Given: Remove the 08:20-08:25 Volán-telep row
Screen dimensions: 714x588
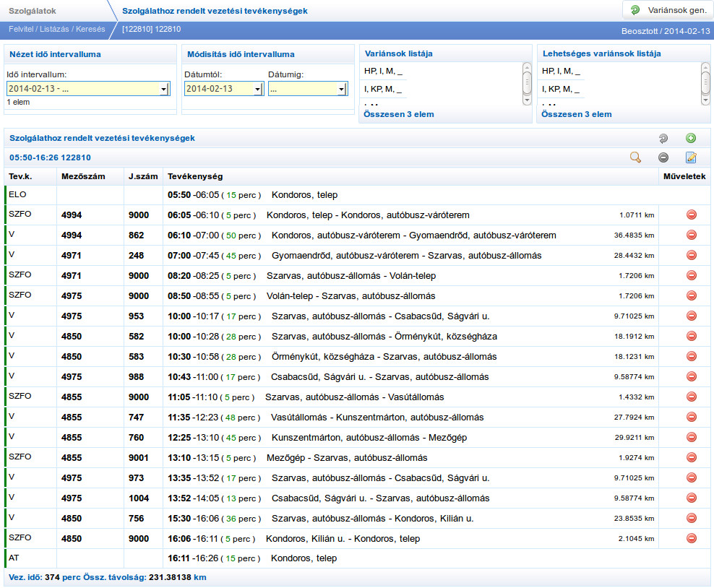Looking at the screenshot, I should pyautogui.click(x=691, y=275).
